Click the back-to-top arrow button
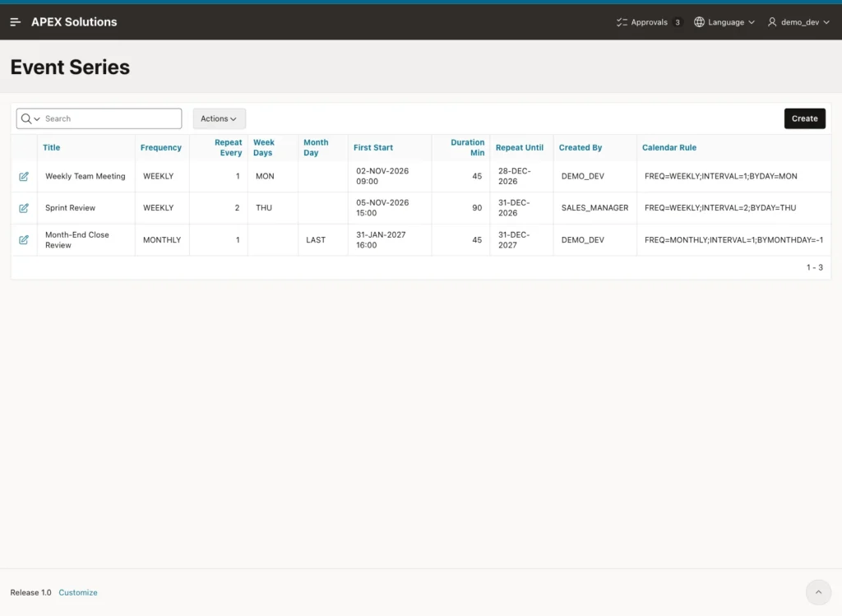Image resolution: width=842 pixels, height=616 pixels. point(818,592)
